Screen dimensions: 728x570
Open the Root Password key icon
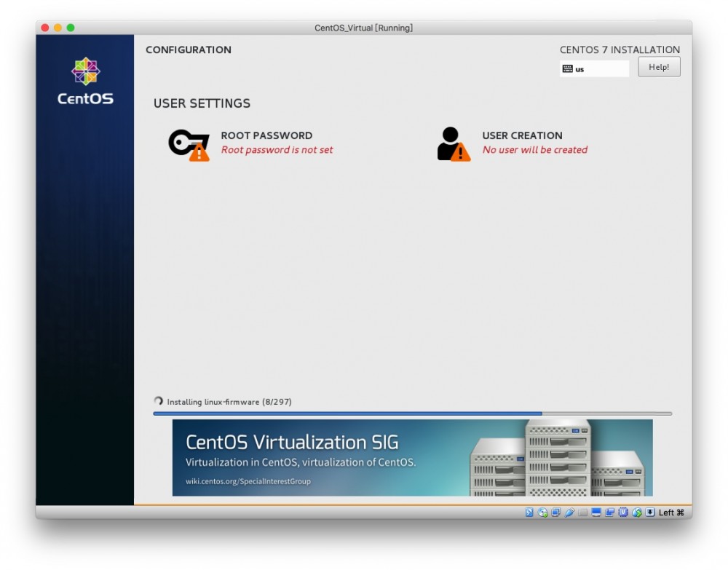(189, 146)
